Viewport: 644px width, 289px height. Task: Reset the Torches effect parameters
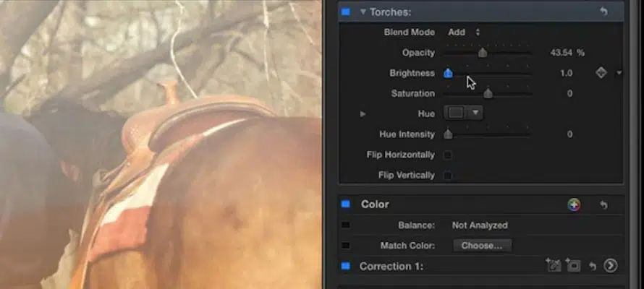tap(603, 12)
